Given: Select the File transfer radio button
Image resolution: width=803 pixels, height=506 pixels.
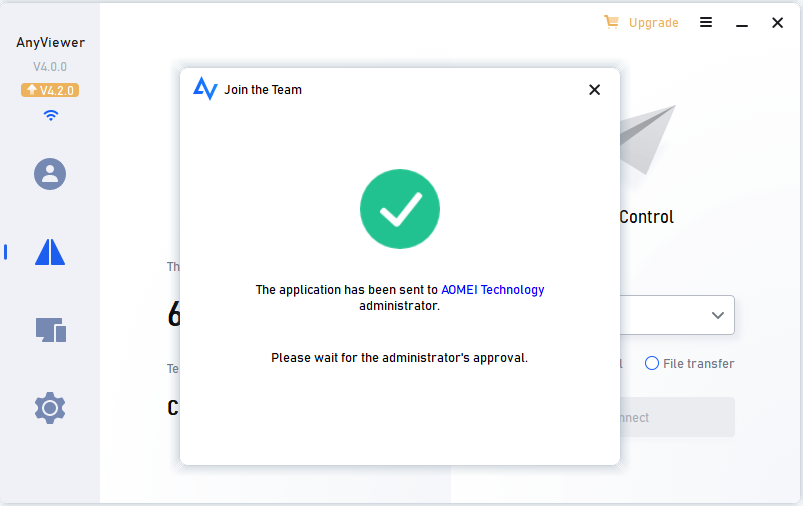Looking at the screenshot, I should click(x=652, y=364).
